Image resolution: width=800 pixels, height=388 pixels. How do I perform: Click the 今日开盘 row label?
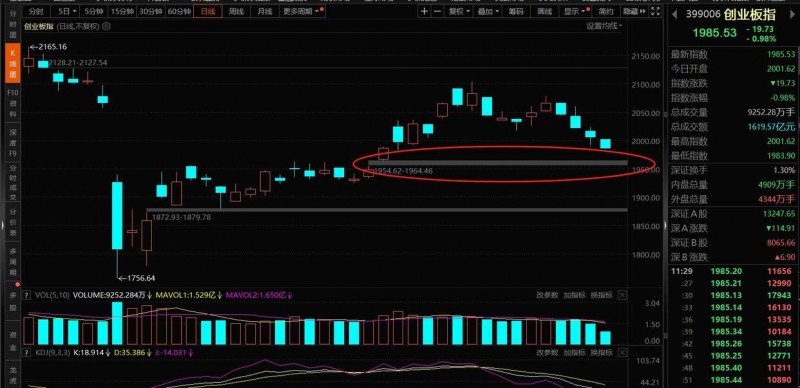pos(689,69)
